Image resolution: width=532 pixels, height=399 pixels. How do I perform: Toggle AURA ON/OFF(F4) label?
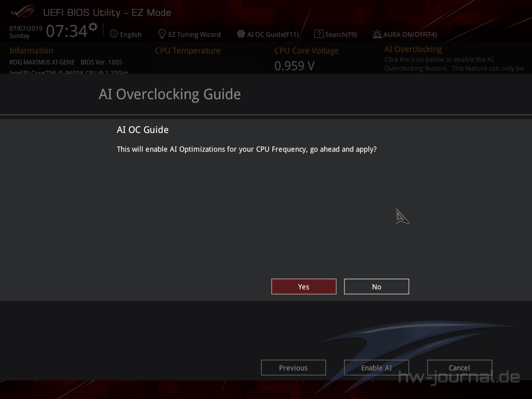pos(410,34)
